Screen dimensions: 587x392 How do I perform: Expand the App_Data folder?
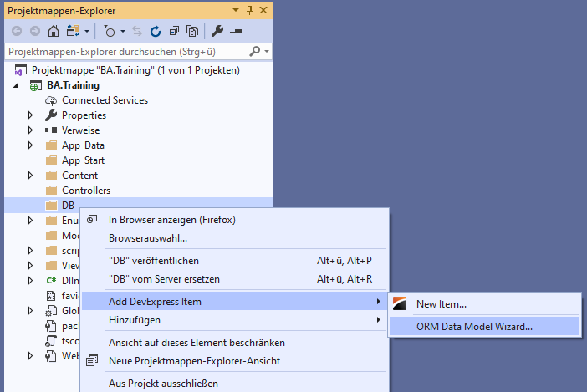31,145
